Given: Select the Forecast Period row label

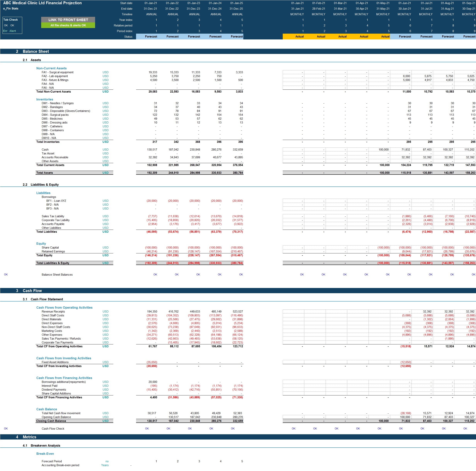Looking at the screenshot, I should (x=51, y=461).
